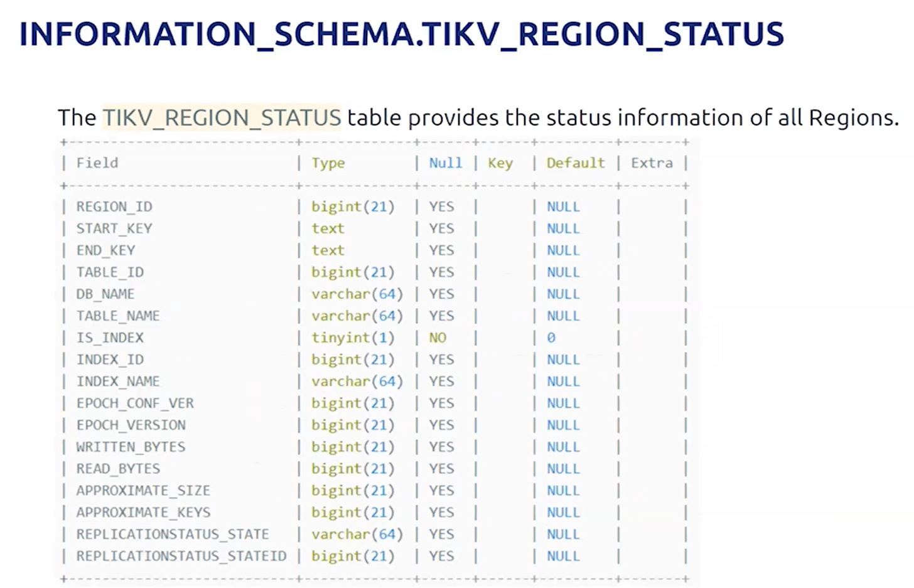Viewport: 914px width, 588px height.
Task: Select the EPOCH_VERSION field name
Action: click(131, 425)
